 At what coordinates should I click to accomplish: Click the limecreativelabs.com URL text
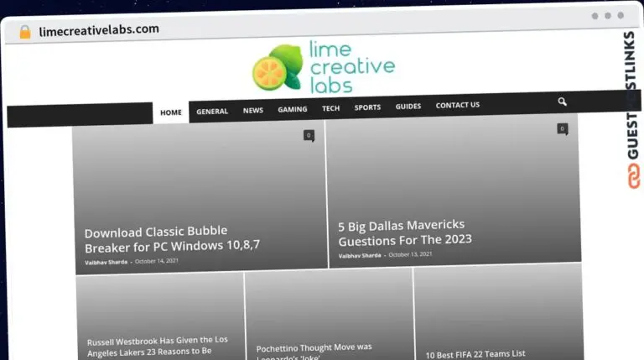[x=99, y=30]
